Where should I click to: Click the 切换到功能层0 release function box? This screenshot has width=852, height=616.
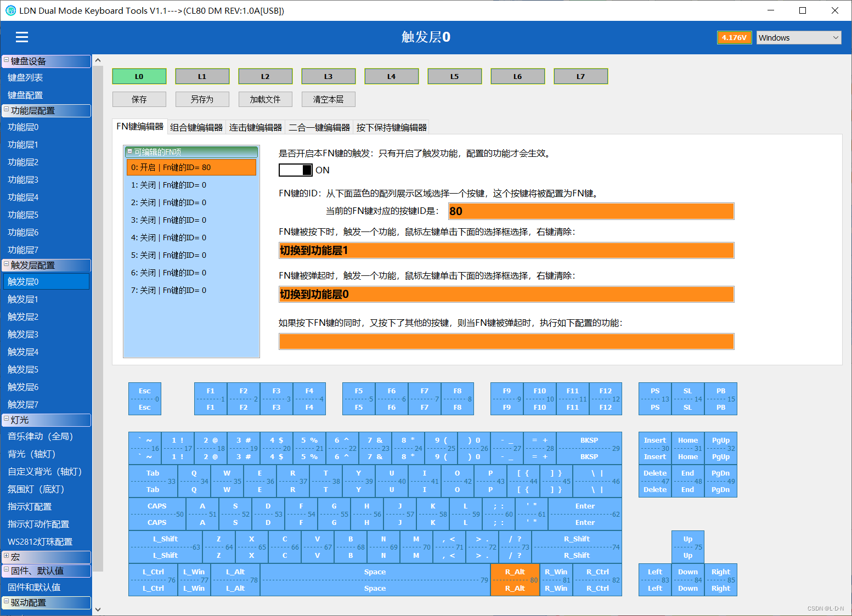(x=506, y=295)
